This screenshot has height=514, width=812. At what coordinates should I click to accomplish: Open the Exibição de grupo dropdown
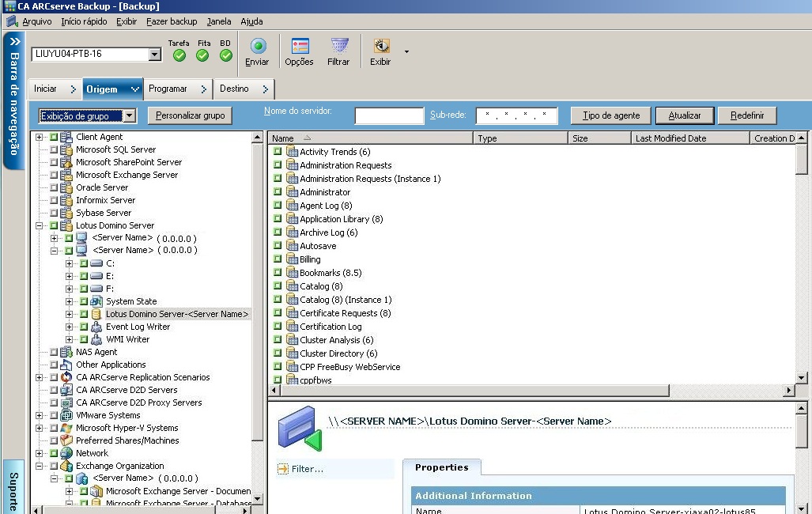(x=130, y=115)
